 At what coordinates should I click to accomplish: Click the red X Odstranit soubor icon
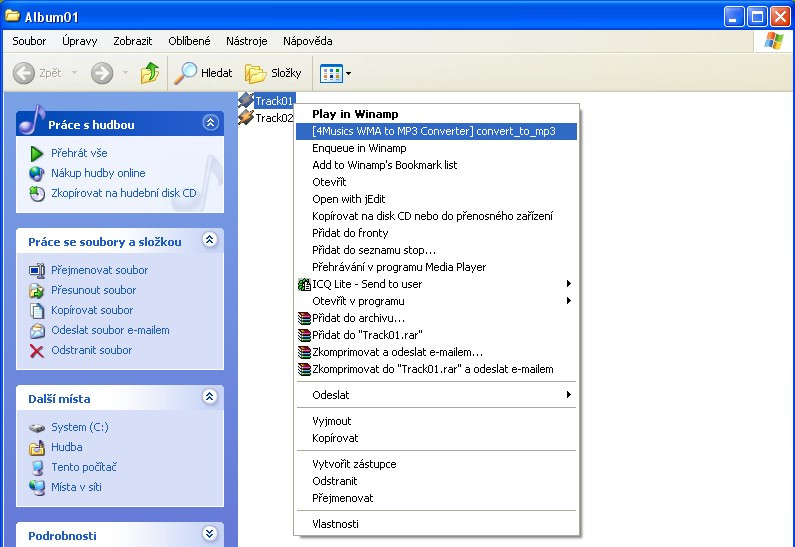37,350
